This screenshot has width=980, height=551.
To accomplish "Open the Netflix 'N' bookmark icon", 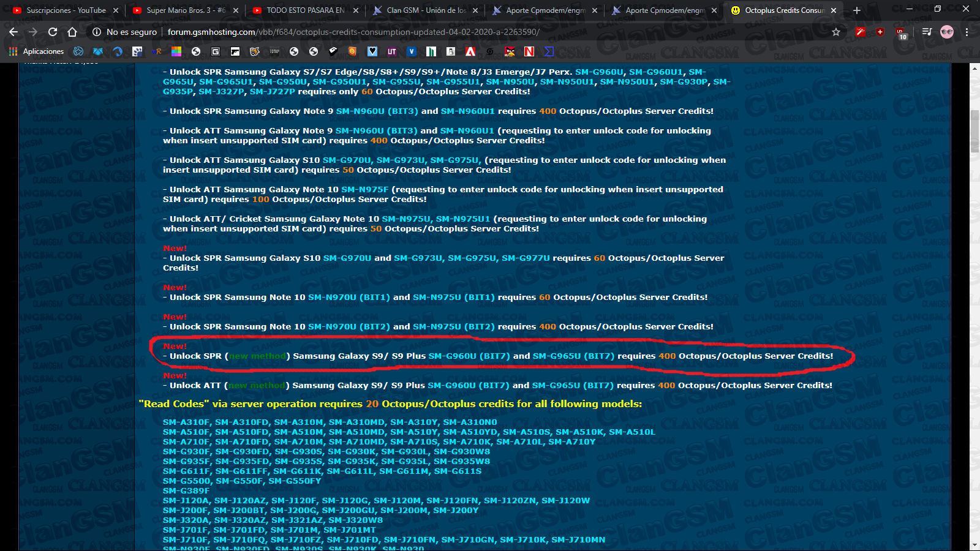I will click(529, 51).
